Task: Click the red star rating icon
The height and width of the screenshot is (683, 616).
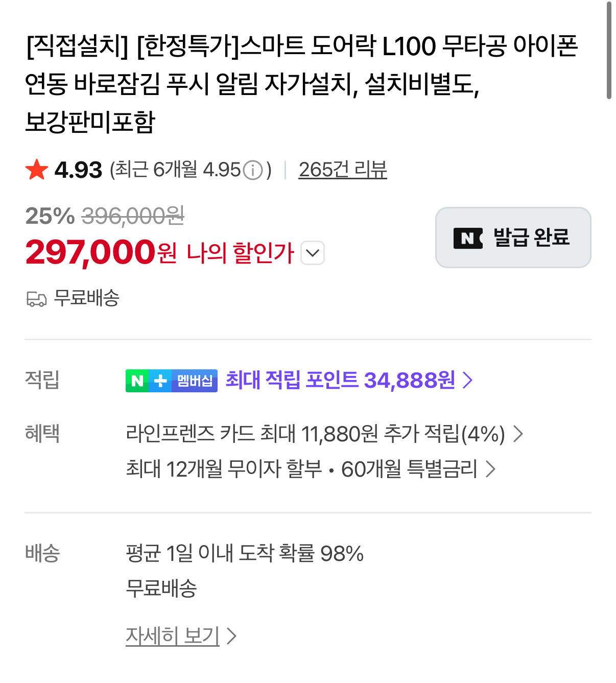Action: (37, 170)
